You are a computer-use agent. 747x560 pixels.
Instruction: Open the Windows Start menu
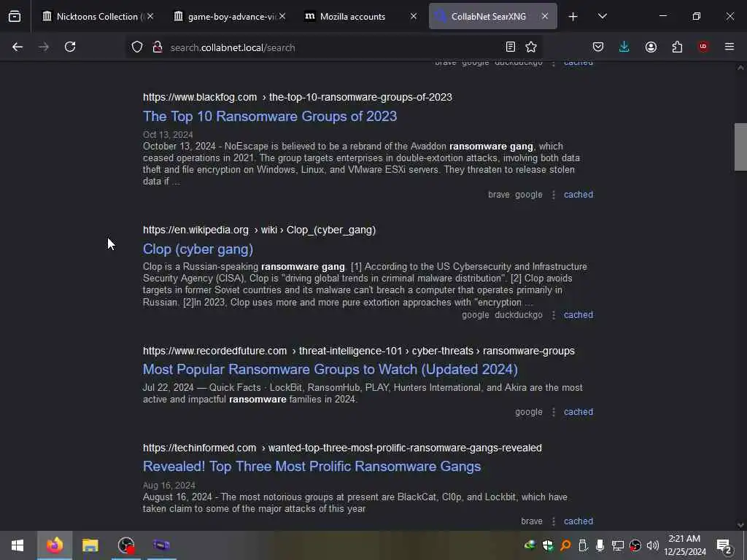tap(18, 545)
